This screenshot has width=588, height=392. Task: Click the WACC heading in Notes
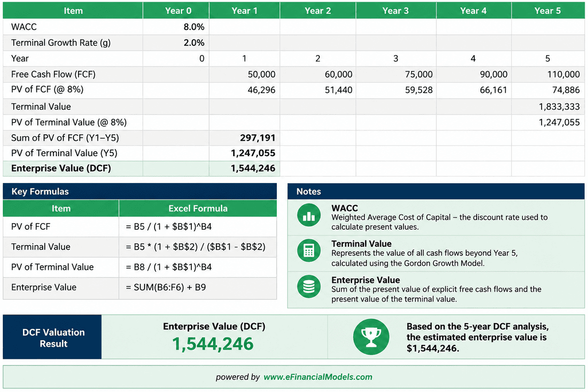point(345,208)
